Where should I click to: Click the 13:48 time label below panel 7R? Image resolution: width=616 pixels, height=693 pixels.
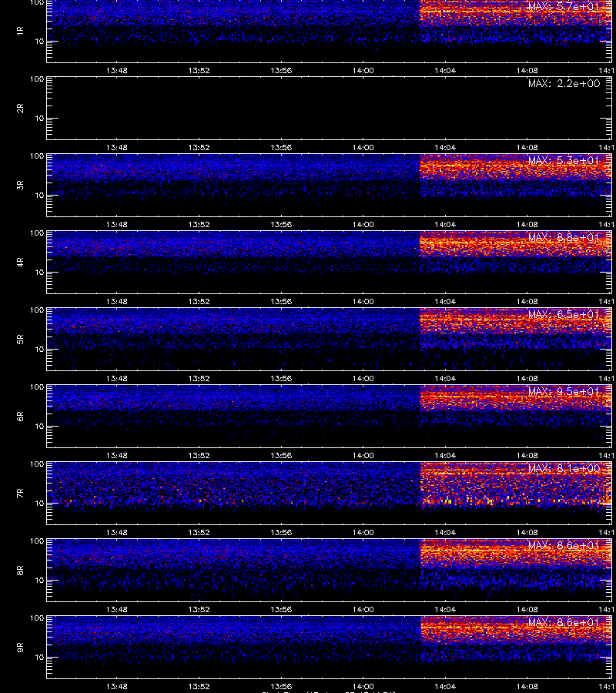click(117, 533)
